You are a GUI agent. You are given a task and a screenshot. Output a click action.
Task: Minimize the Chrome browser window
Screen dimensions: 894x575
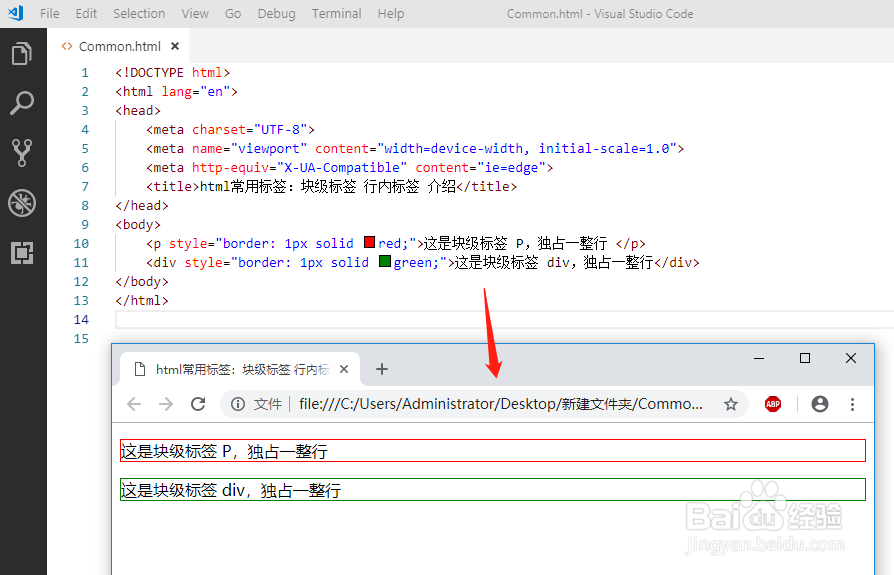(759, 358)
